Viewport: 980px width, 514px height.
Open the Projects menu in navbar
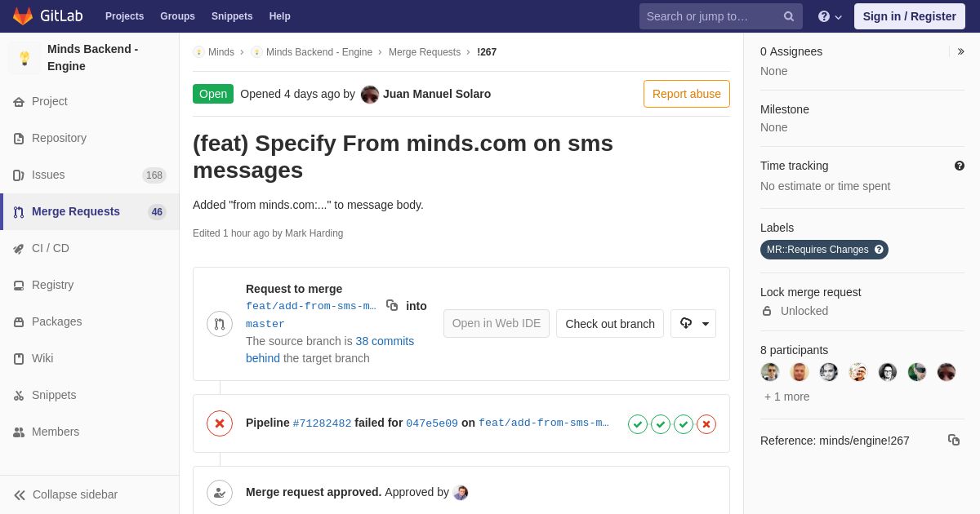pyautogui.click(x=125, y=16)
